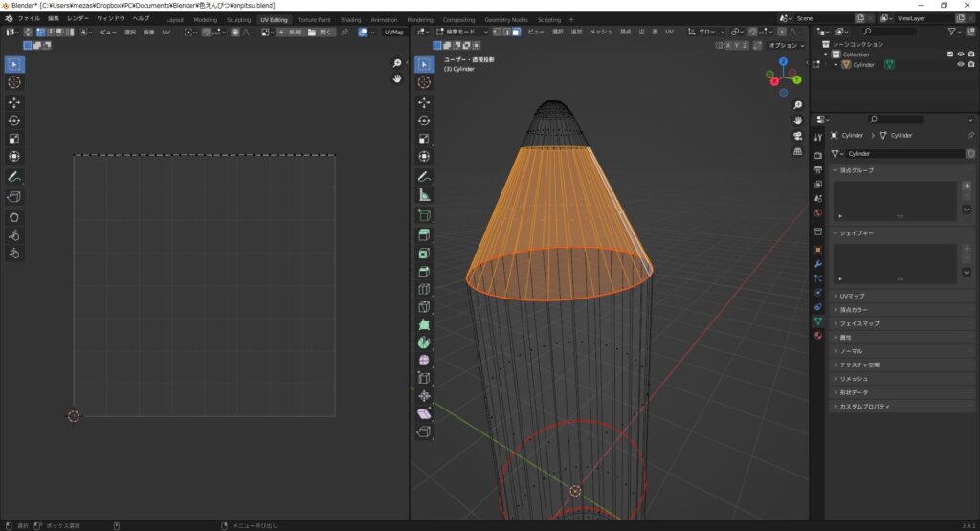Click the perspective/orthographic grid toggle icon
Image resolution: width=980 pixels, height=531 pixels.
798,151
